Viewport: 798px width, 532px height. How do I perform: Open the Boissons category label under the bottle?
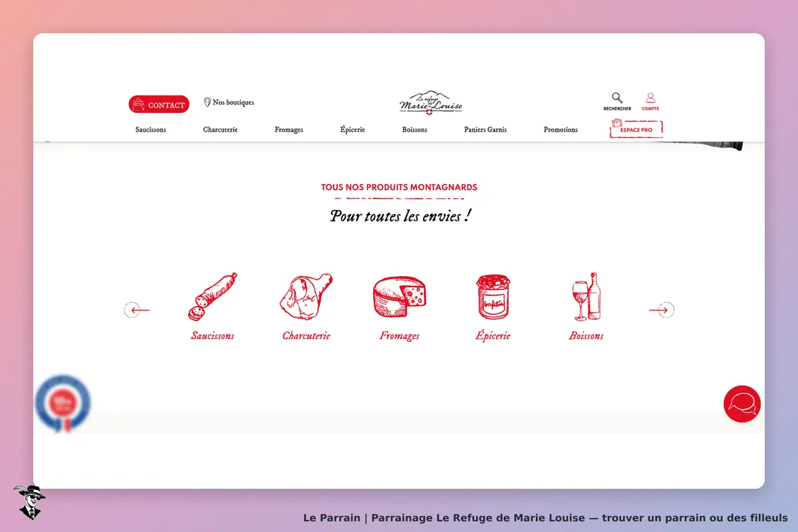[586, 336]
